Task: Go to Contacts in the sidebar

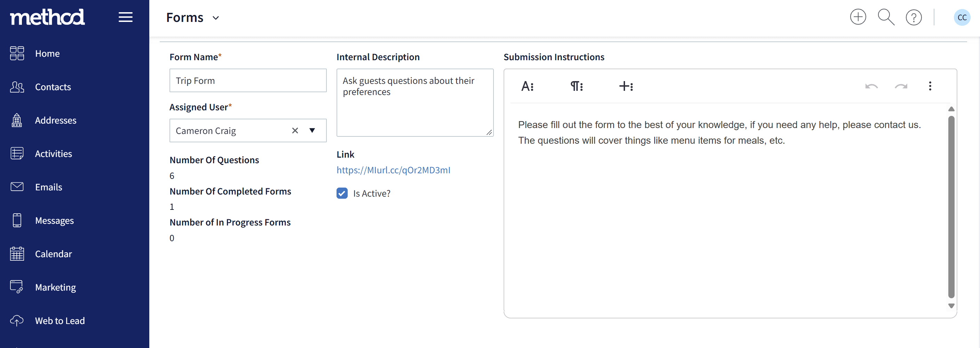Action: (53, 87)
